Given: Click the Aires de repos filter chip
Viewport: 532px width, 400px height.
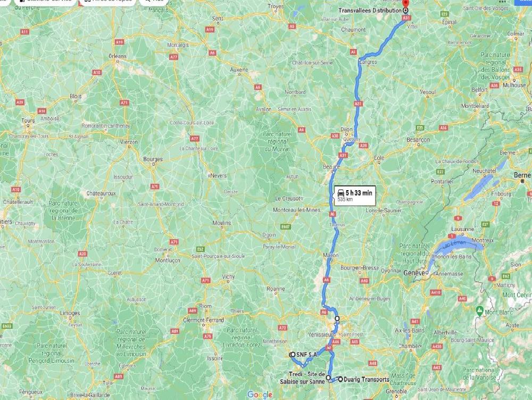Looking at the screenshot, I should pyautogui.click(x=107, y=2).
